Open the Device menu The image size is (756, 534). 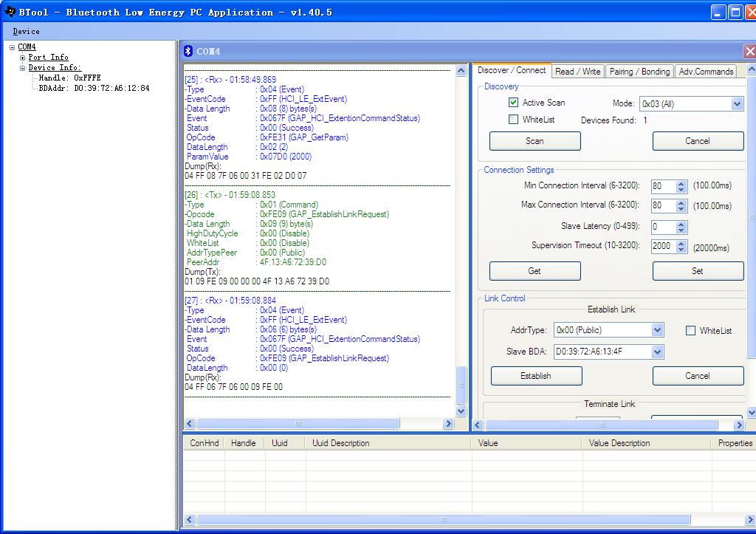pos(26,32)
